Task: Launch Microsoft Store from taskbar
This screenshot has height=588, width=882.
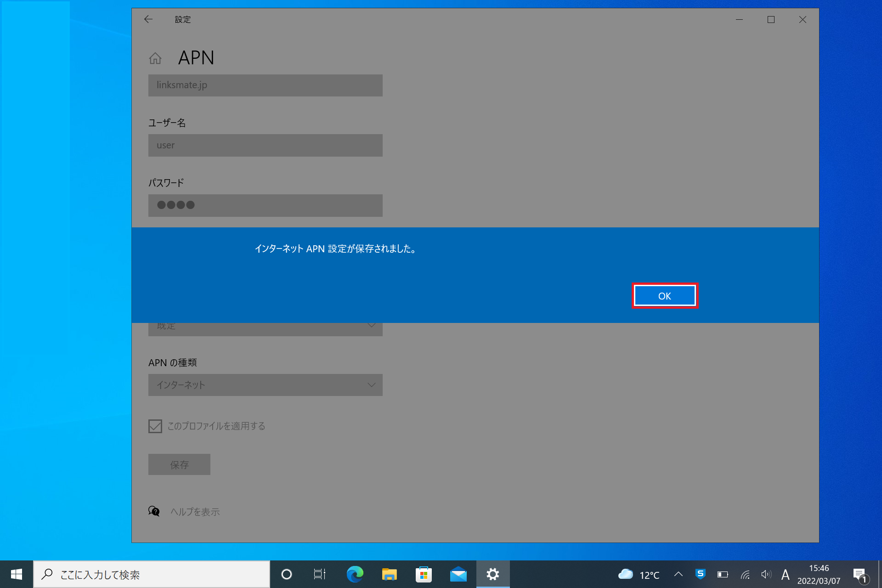Action: click(424, 574)
